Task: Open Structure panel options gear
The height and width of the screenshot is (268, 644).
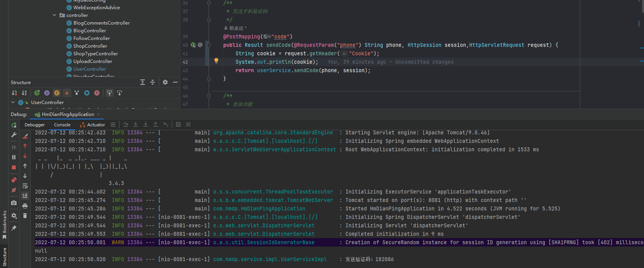Action: tap(165, 82)
